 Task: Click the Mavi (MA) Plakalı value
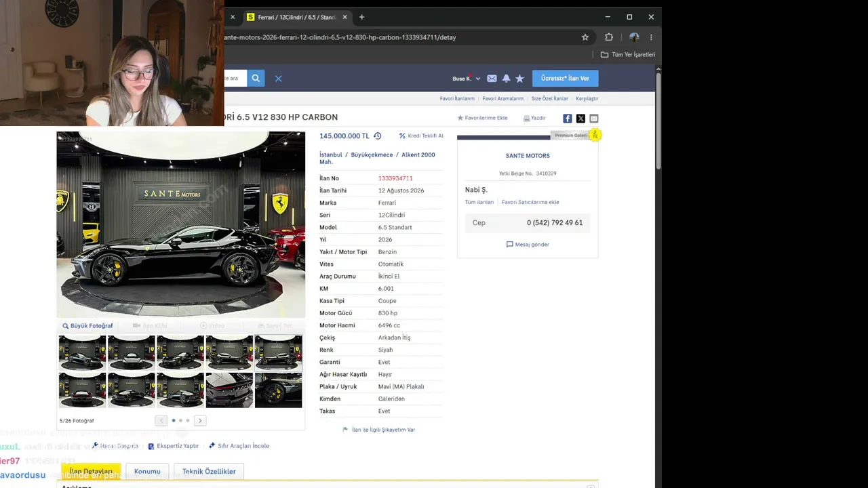pyautogui.click(x=401, y=386)
